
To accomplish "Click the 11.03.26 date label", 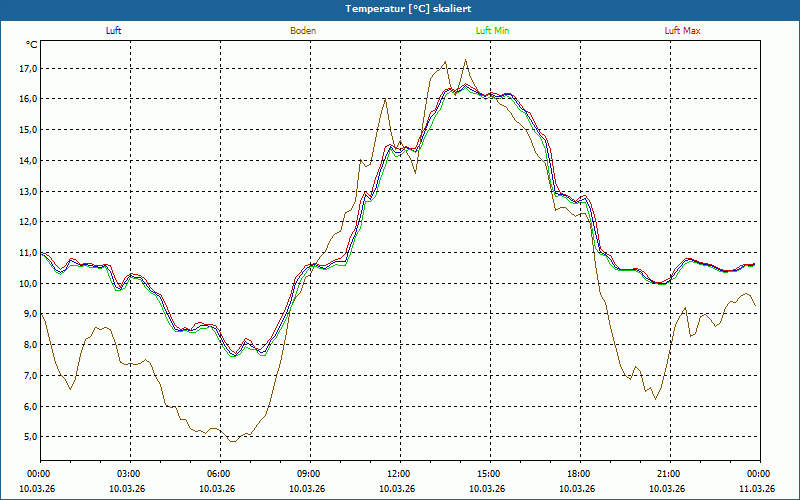I will (x=756, y=489).
